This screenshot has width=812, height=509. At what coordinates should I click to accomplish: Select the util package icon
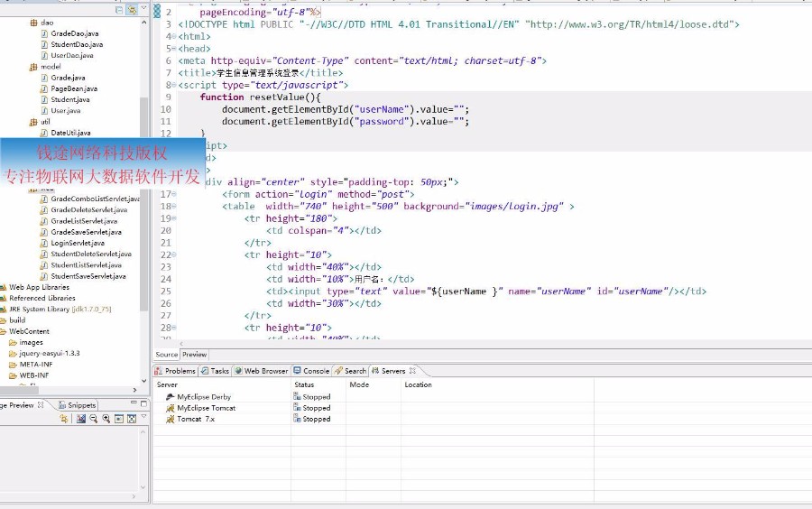pos(33,122)
